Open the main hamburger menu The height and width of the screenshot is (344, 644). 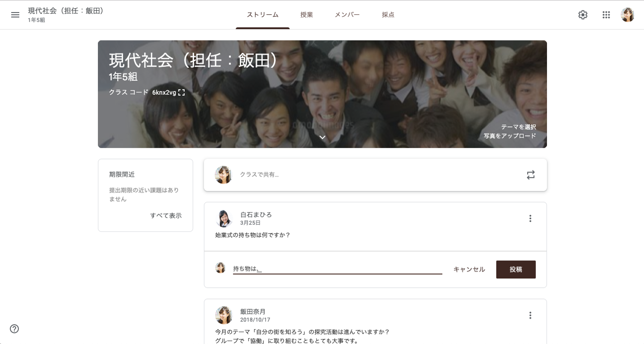point(15,15)
